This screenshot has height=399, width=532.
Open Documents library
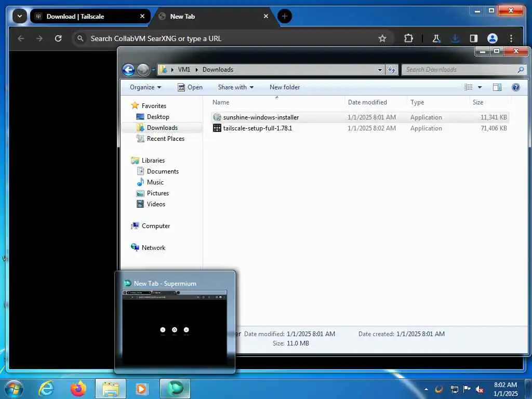tap(157, 171)
